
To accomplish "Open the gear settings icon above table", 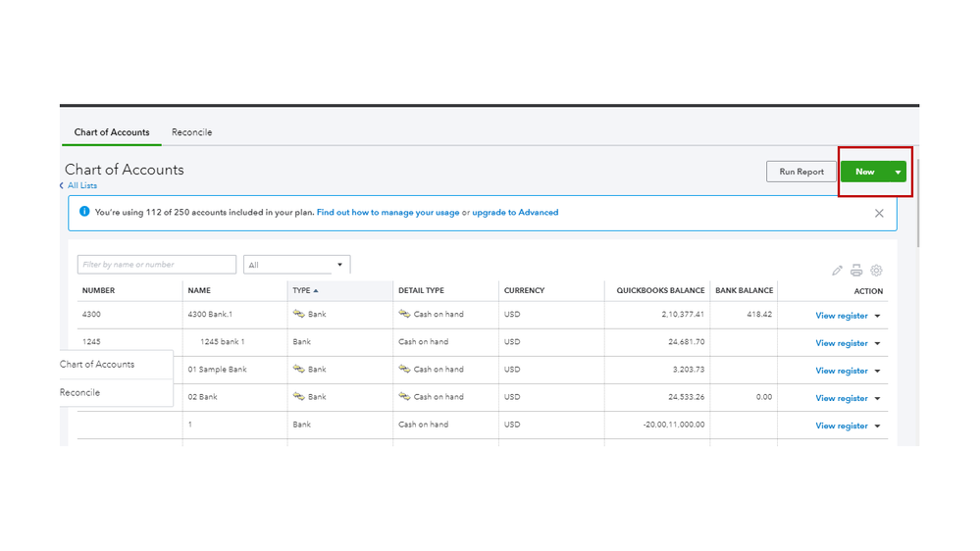I will pos(876,271).
